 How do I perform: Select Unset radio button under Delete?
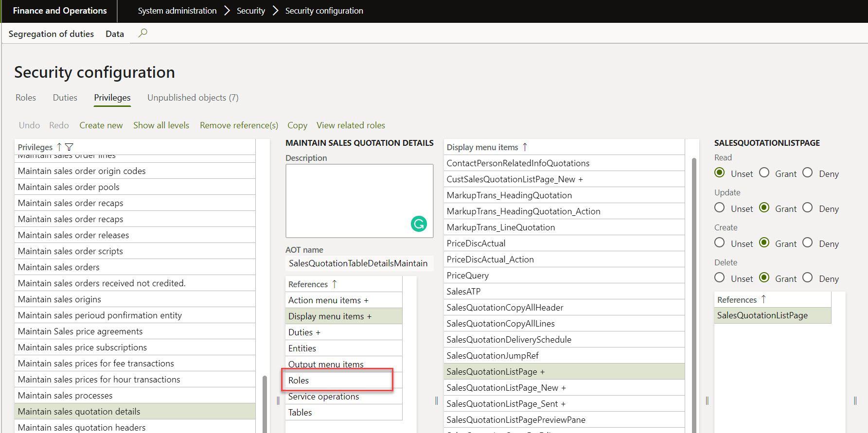720,277
